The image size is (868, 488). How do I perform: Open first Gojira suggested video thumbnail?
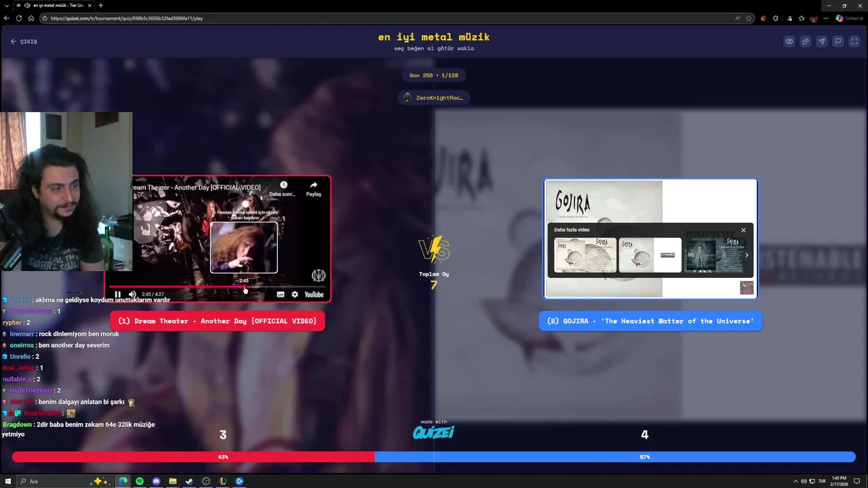[585, 255]
